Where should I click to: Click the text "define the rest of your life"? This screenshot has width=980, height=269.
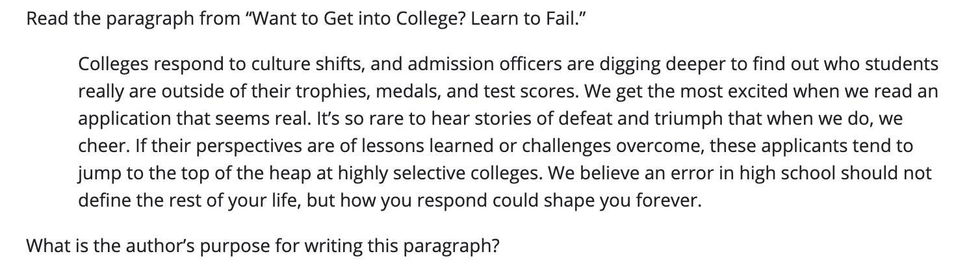tap(188, 200)
